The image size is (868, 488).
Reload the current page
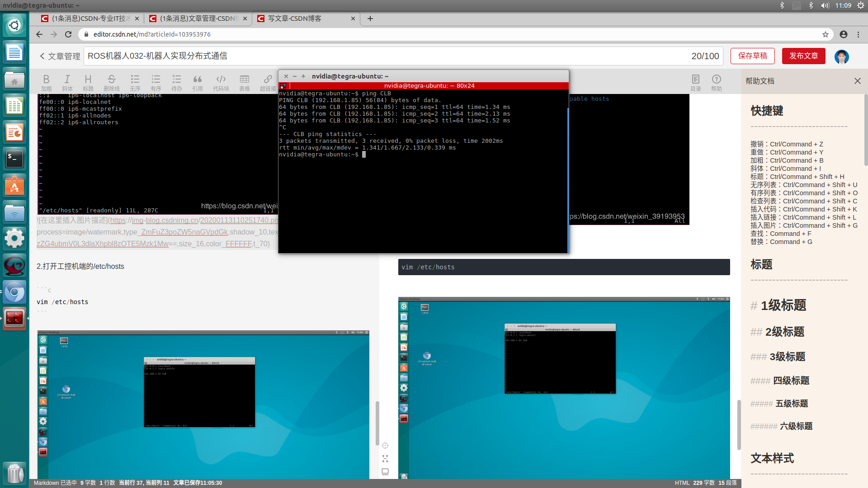coord(68,34)
